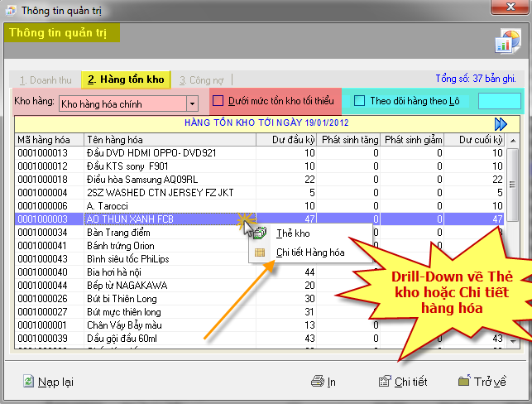Image resolution: width=532 pixels, height=404 pixels.
Task: Click the Thẻ kho menu icon
Action: pyautogui.click(x=261, y=233)
